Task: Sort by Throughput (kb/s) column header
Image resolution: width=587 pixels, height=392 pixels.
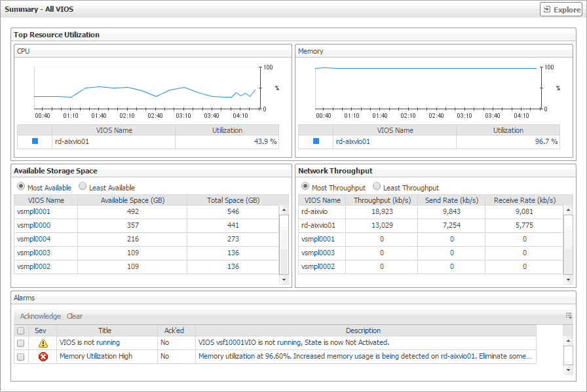Action: pos(382,200)
